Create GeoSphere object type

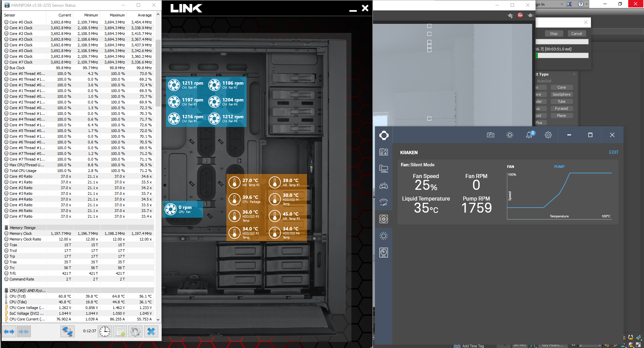562,94
